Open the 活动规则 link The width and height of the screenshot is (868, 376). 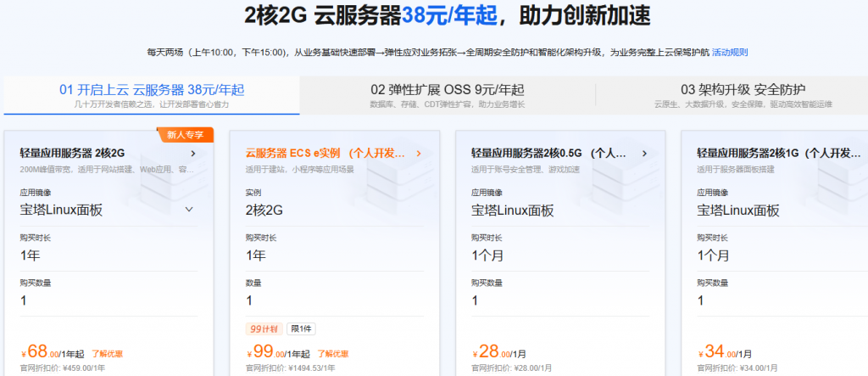[x=729, y=52]
